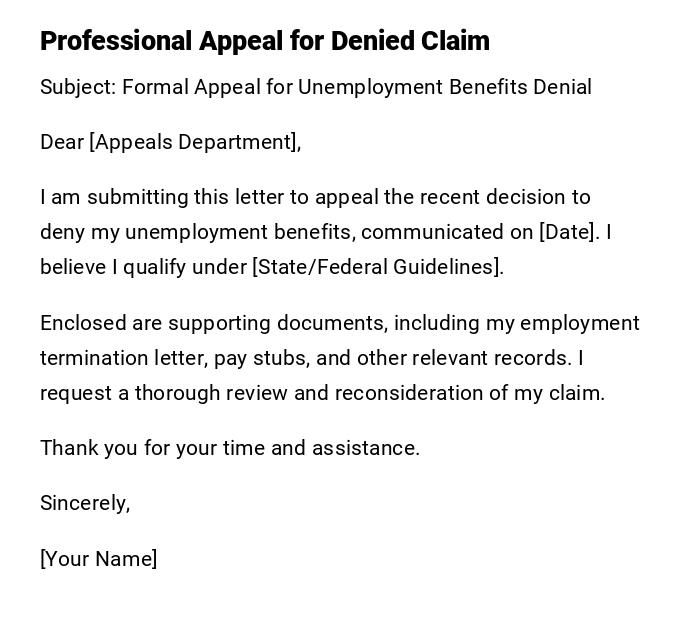
Task: Click the words 'Unemployment Benefits Denial' in subject
Action: tap(445, 87)
